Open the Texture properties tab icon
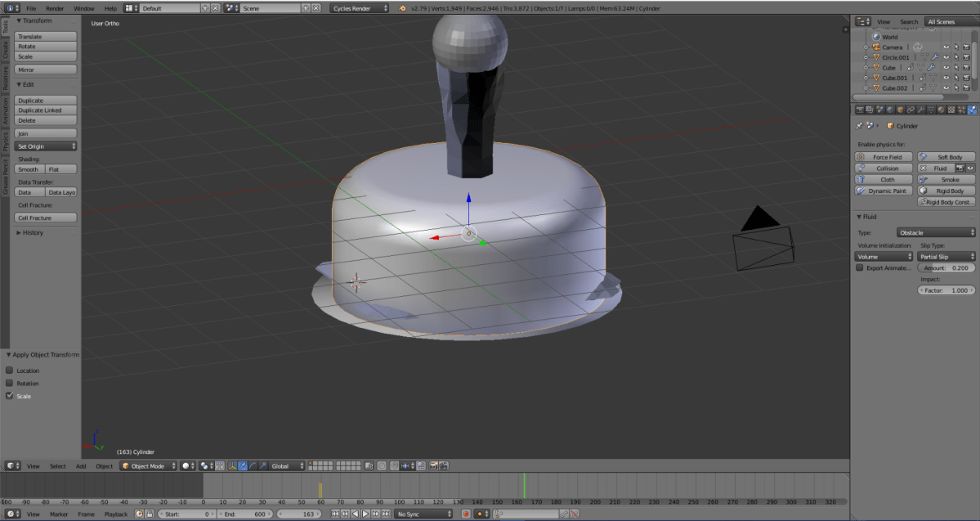The width and height of the screenshot is (980, 521). 951,110
